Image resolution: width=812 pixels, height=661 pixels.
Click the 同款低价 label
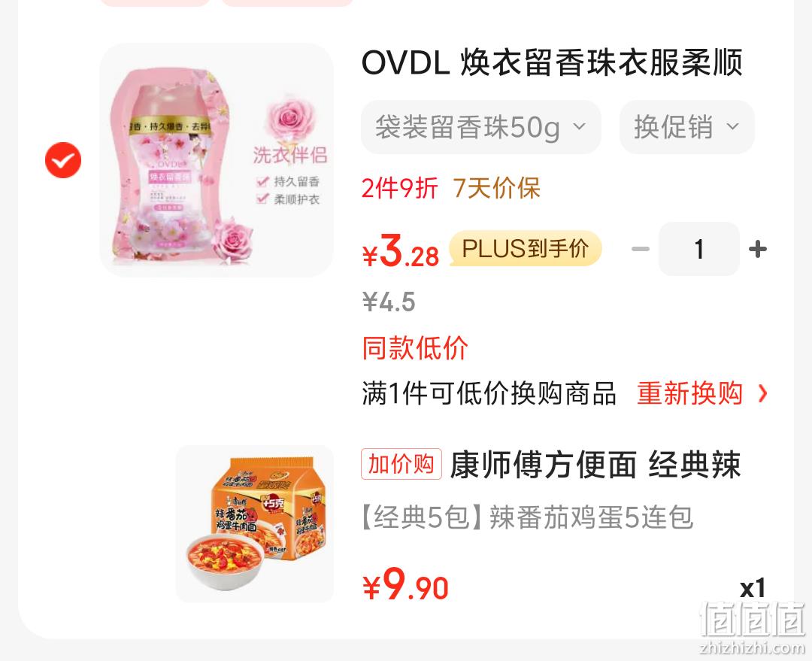coord(415,347)
